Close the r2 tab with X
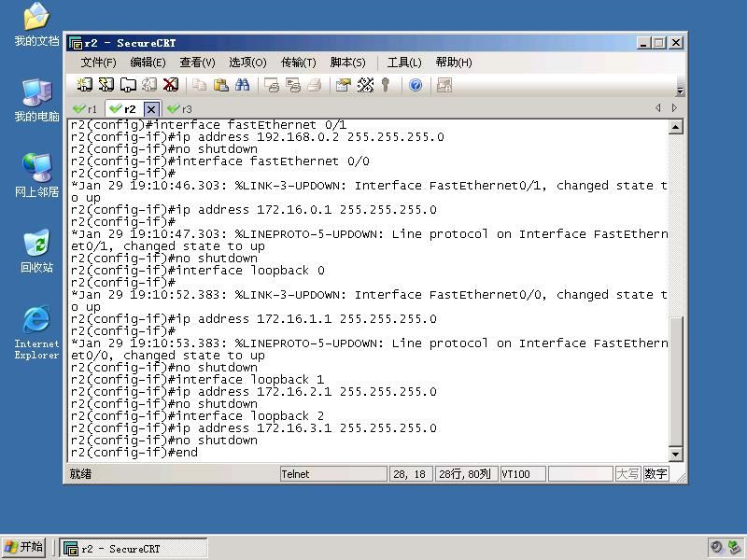This screenshot has height=560, width=747. [151, 109]
